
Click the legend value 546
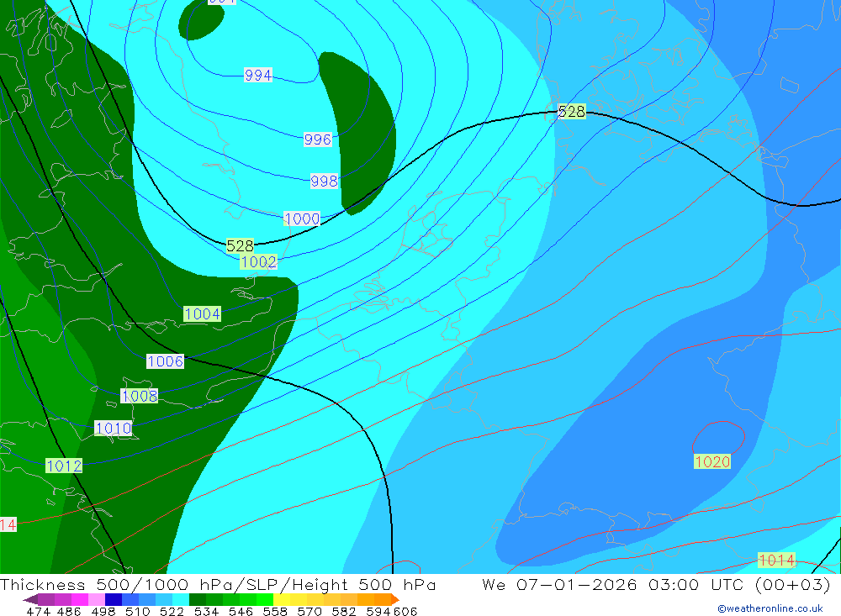(x=241, y=611)
